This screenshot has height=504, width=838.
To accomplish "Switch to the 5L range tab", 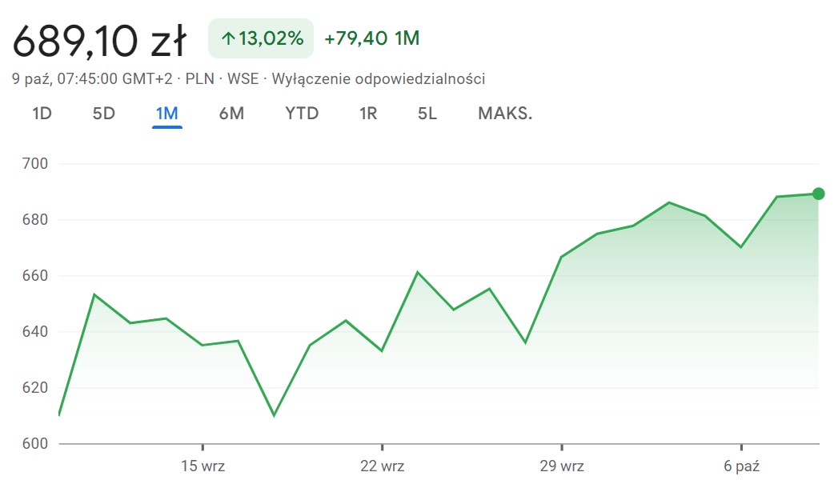I will tap(427, 114).
